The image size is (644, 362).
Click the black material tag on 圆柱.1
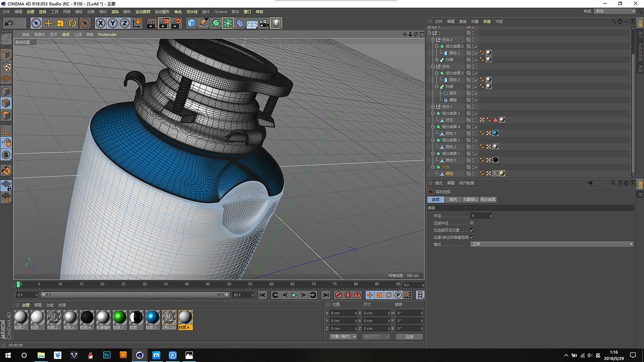[495, 160]
